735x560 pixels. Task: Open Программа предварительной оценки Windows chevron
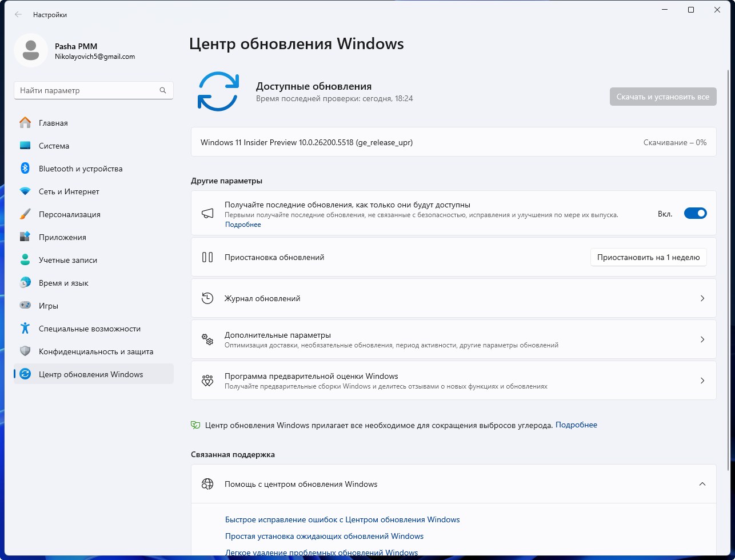(702, 381)
